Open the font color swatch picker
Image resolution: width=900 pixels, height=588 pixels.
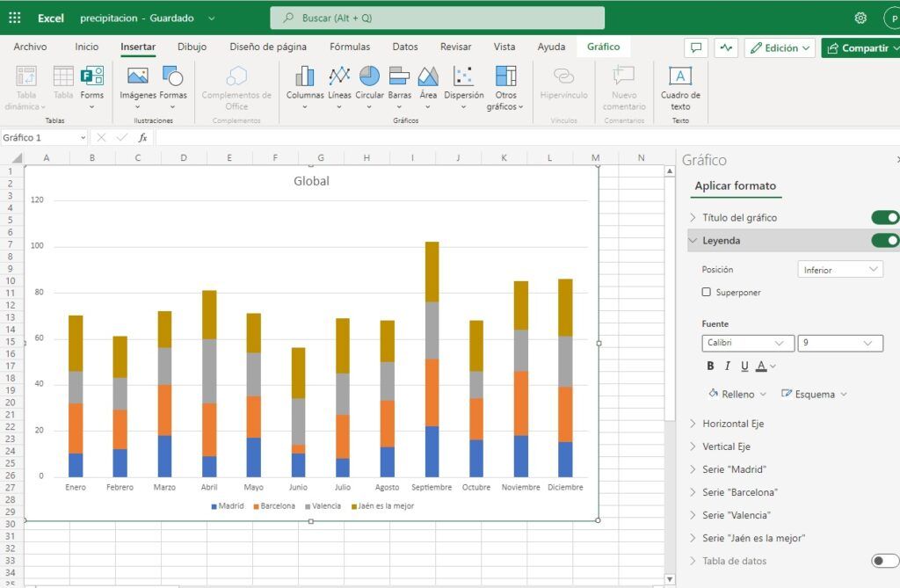tap(764, 365)
